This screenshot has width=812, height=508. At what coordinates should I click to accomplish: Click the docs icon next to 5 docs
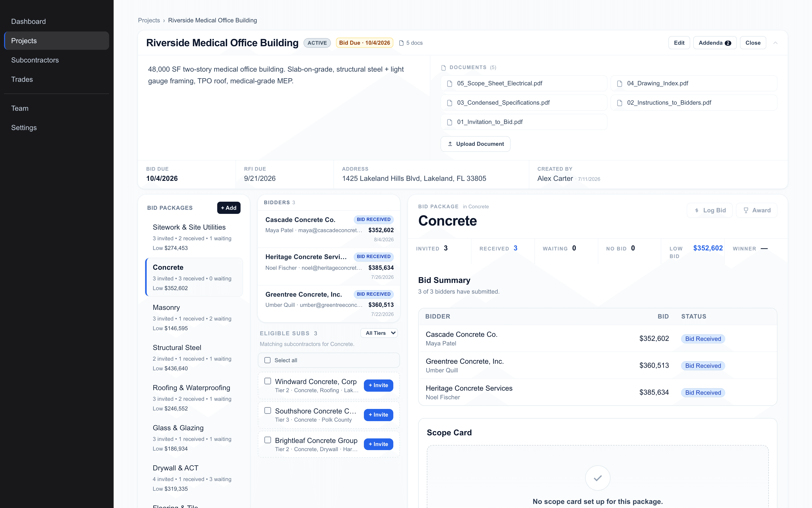click(x=401, y=43)
